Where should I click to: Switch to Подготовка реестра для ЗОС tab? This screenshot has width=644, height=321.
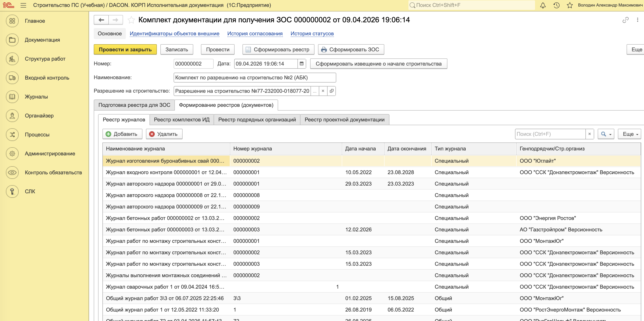134,105
